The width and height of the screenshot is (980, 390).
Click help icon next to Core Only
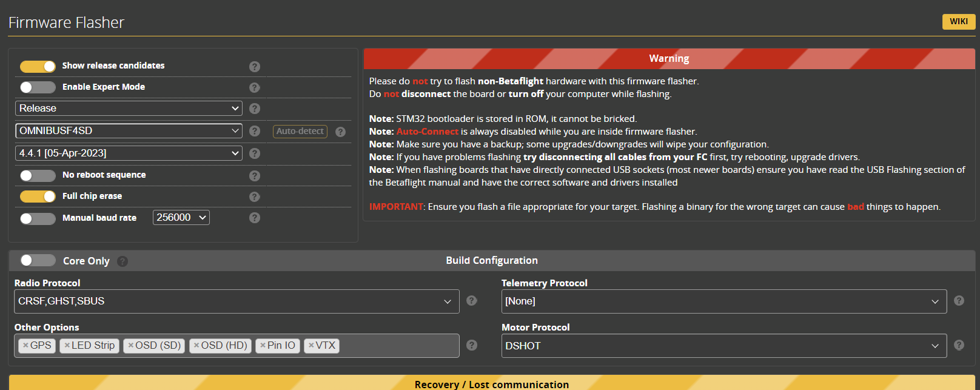click(122, 261)
